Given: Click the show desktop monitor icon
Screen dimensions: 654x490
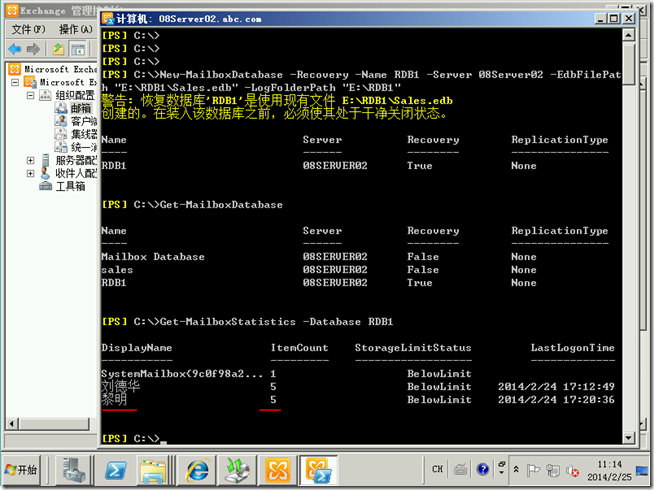Looking at the screenshot, I should pyautogui.click(x=642, y=471).
